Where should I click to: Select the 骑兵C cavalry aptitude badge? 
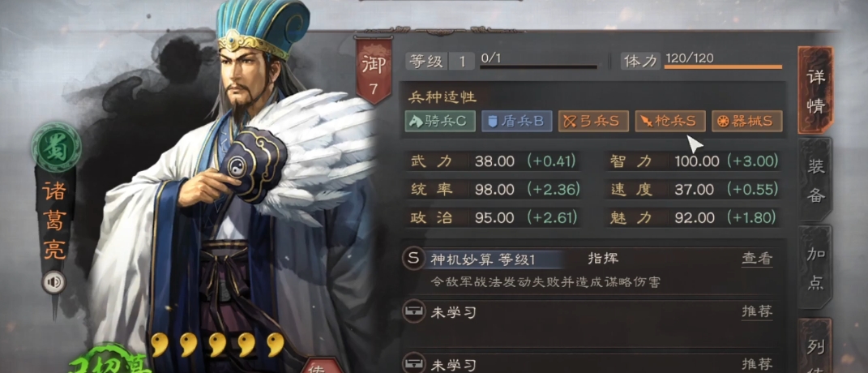coord(440,121)
